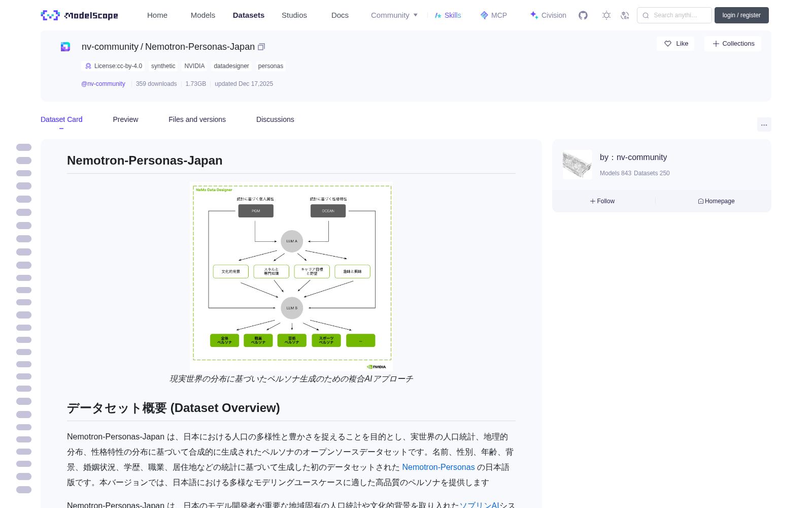
Task: Open the Docs menu item
Action: [x=340, y=15]
